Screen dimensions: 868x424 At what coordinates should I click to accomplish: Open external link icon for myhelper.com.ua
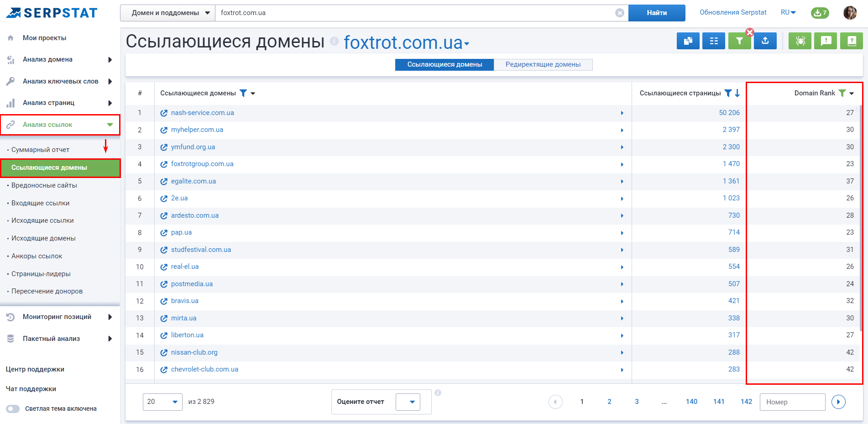[x=164, y=130]
